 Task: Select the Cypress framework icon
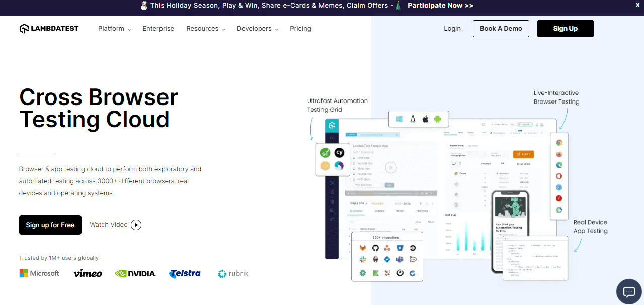[339, 153]
